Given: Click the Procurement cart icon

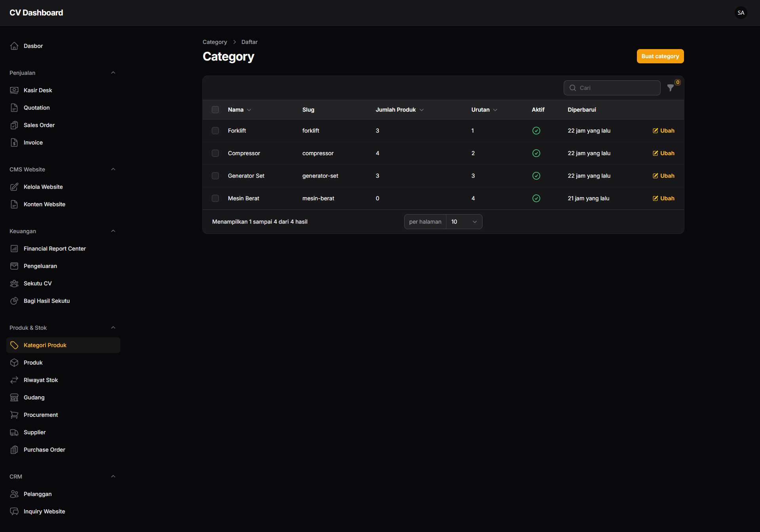Looking at the screenshot, I should pos(14,415).
